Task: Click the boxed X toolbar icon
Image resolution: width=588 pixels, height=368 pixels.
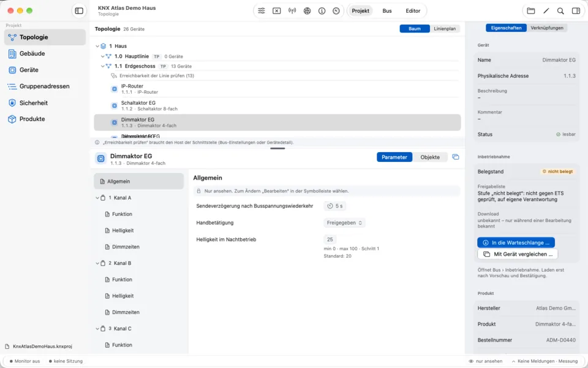Action: [276, 11]
